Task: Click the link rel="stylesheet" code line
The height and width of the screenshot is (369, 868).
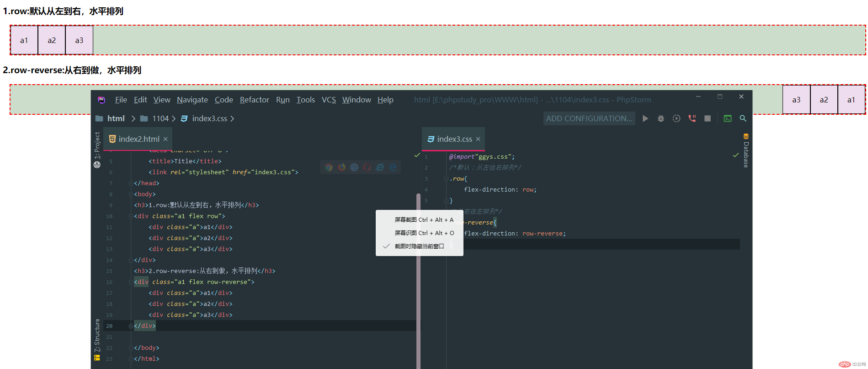Action: pyautogui.click(x=223, y=172)
